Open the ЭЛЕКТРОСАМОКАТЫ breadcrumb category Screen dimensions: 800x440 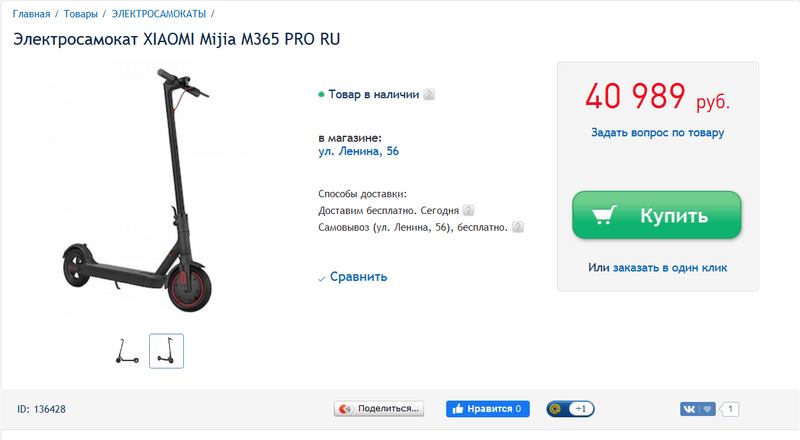coord(159,14)
